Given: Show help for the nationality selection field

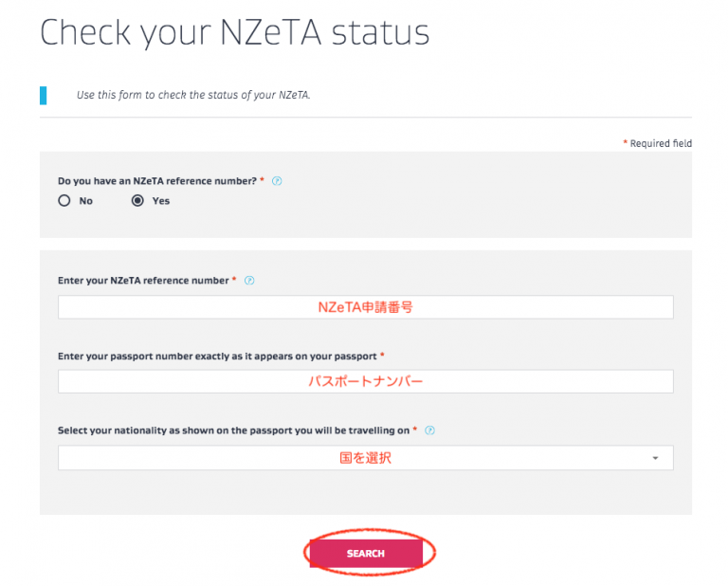Looking at the screenshot, I should [x=430, y=430].
